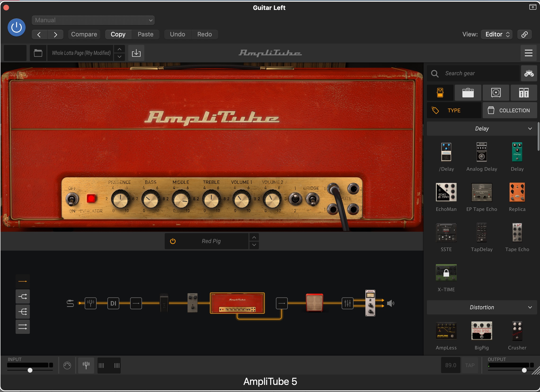Select the Whole Lotta Page preset name
The image size is (540, 392).
(x=81, y=53)
